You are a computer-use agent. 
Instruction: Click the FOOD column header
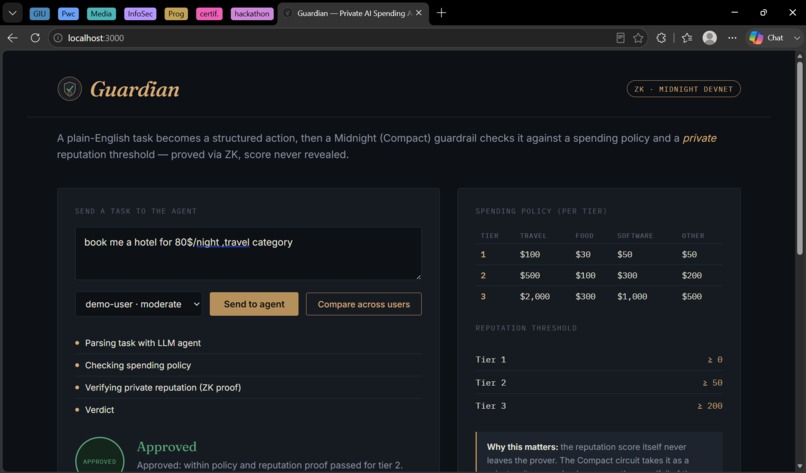coord(584,236)
